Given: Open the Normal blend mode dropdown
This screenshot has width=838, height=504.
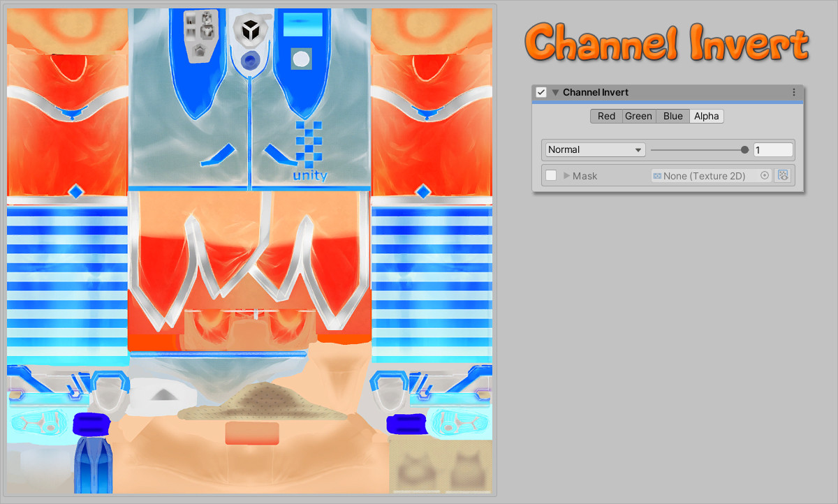Looking at the screenshot, I should pos(595,149).
